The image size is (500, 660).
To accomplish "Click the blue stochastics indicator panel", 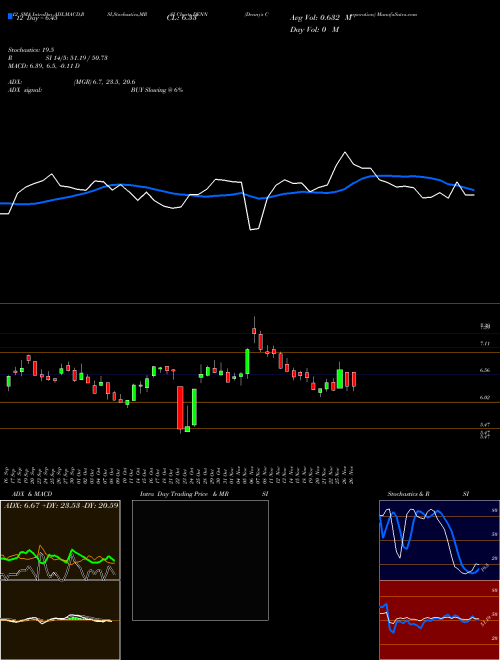I will [439, 540].
